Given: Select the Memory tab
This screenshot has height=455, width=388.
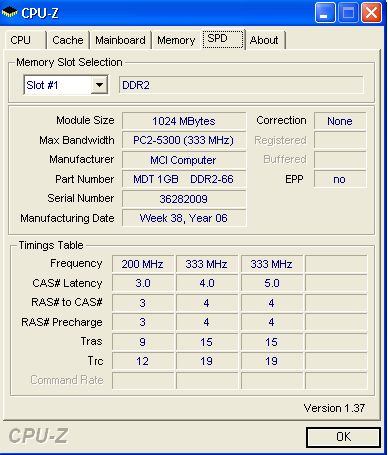Looking at the screenshot, I should click(x=176, y=40).
